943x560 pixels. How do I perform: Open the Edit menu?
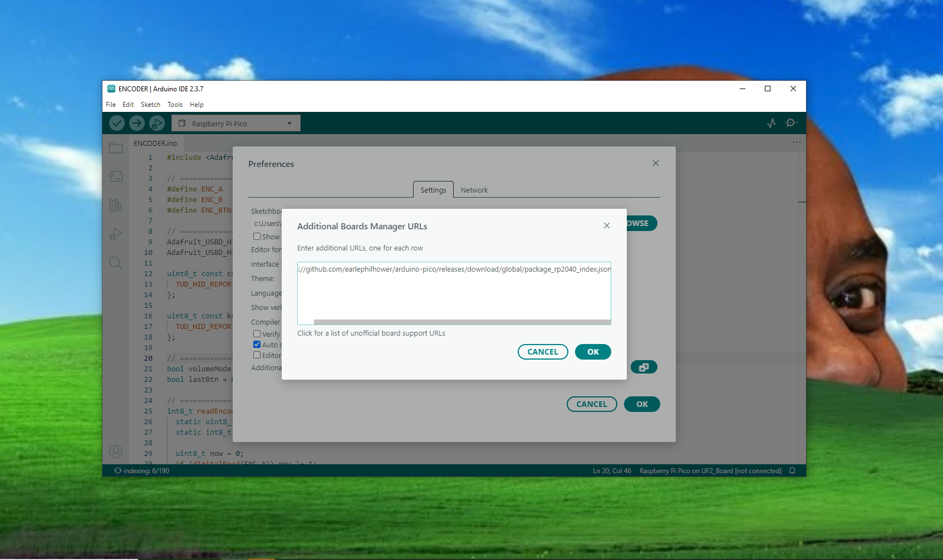(128, 105)
